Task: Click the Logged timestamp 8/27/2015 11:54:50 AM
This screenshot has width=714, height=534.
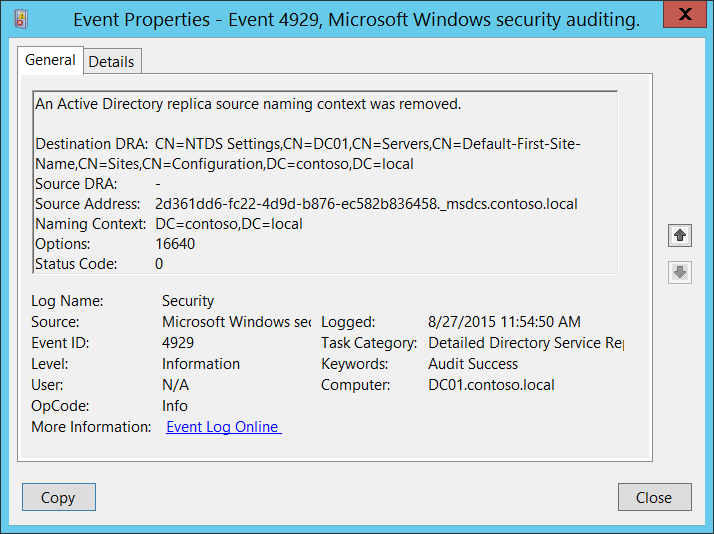Action: pyautogui.click(x=504, y=322)
